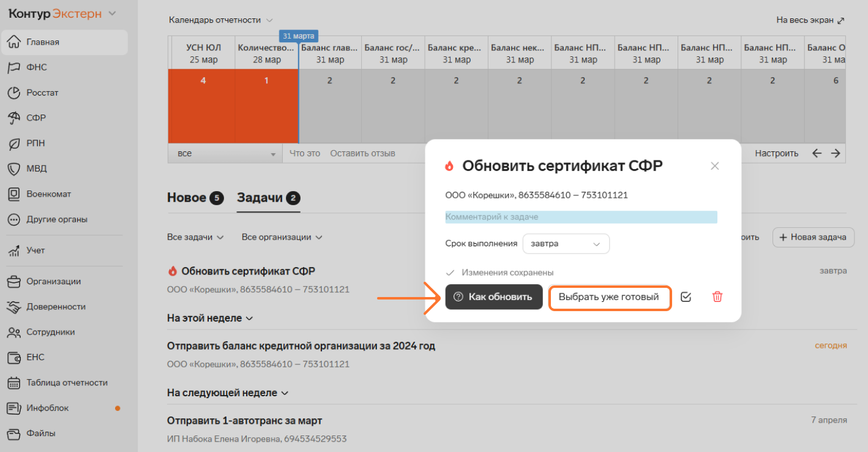Click the calendar right arrow
The width and height of the screenshot is (868, 452).
click(836, 153)
